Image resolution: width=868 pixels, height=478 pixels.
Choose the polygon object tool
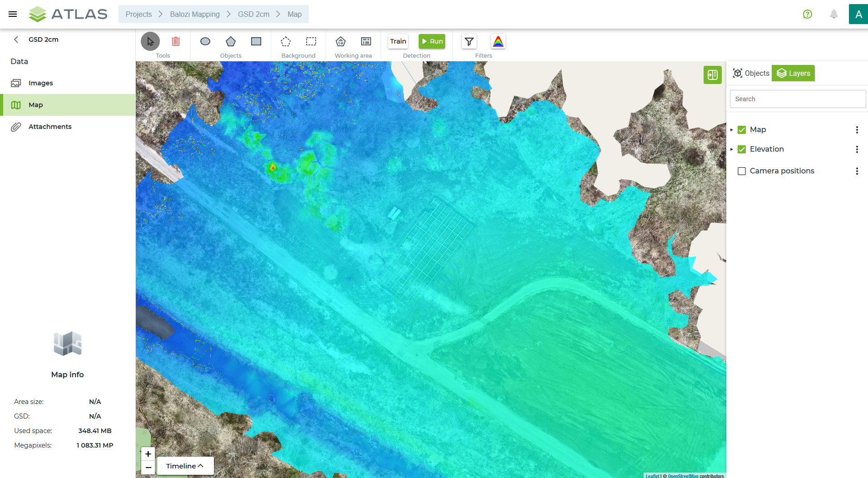231,41
